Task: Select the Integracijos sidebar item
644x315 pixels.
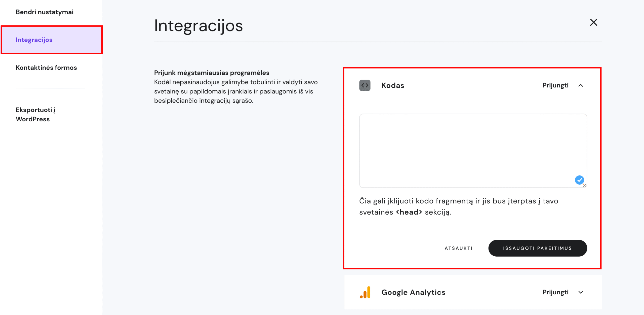Action: coord(34,40)
